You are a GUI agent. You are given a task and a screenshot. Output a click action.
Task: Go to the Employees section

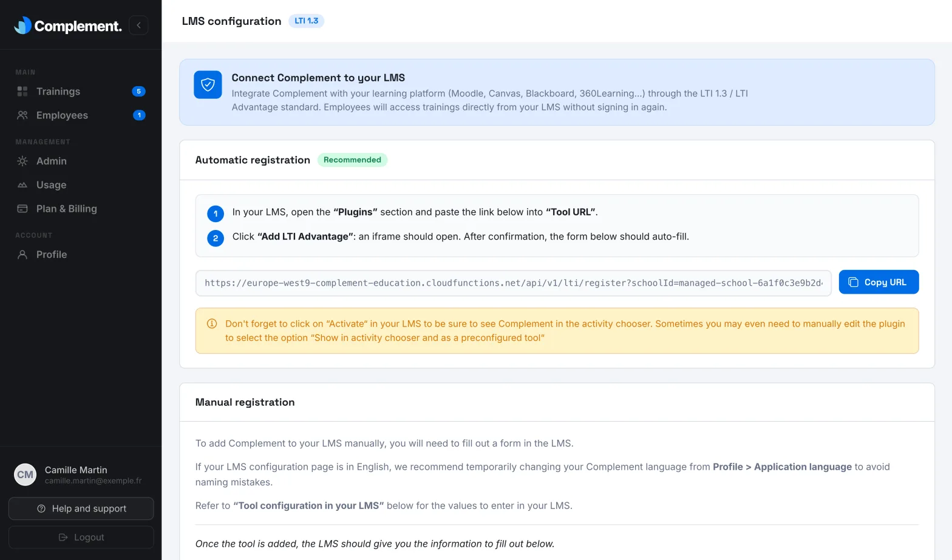[x=81, y=115]
